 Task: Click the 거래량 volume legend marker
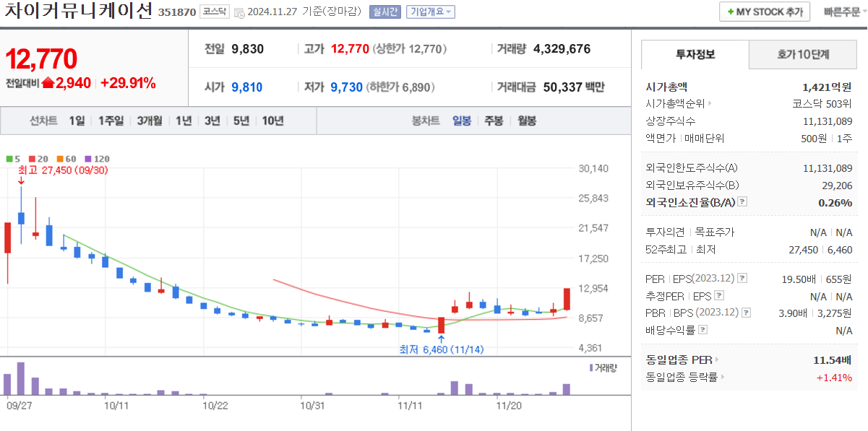point(604,368)
